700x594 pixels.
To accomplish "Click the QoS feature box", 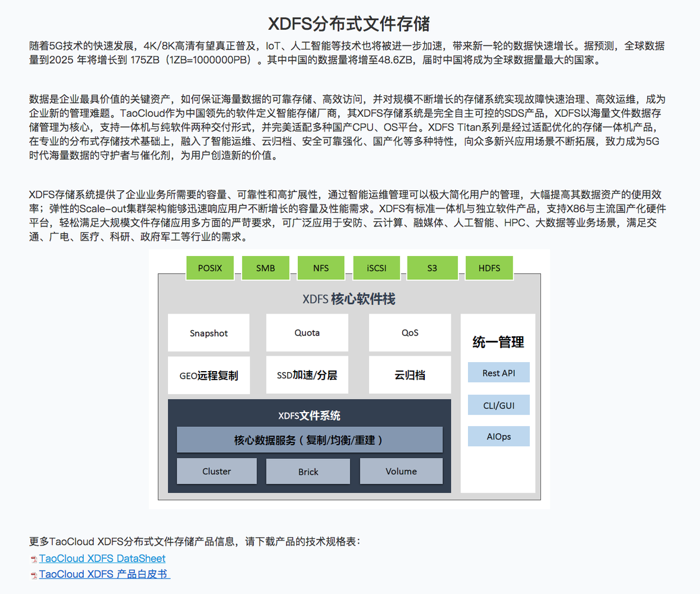I will [410, 333].
